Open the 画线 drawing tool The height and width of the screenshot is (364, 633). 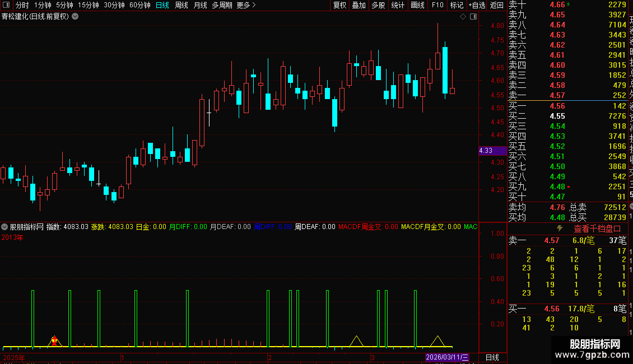tap(417, 5)
